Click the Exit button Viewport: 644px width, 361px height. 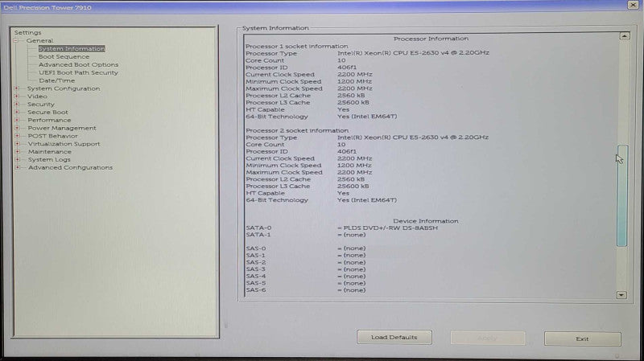(582, 338)
